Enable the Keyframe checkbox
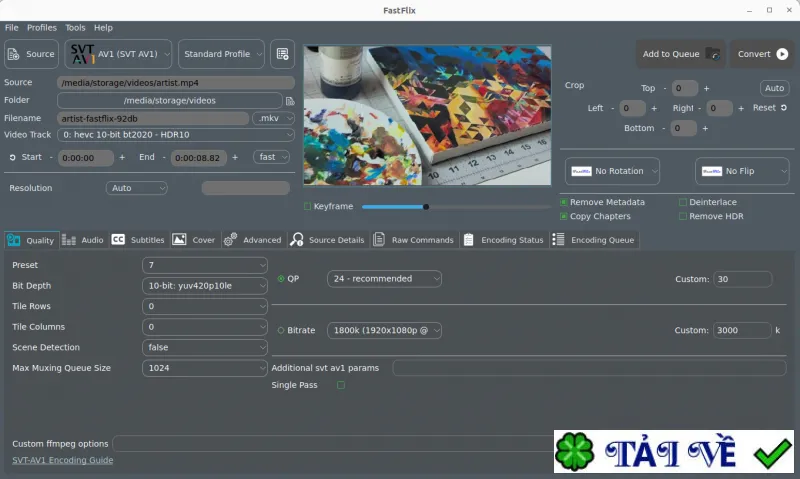 pyautogui.click(x=307, y=206)
